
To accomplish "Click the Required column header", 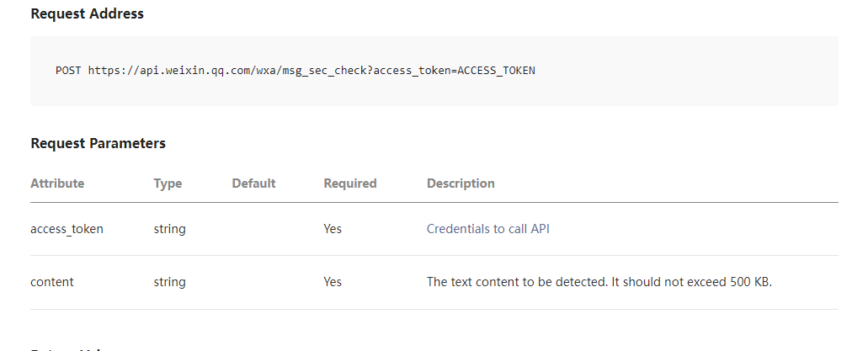I will click(x=349, y=183).
